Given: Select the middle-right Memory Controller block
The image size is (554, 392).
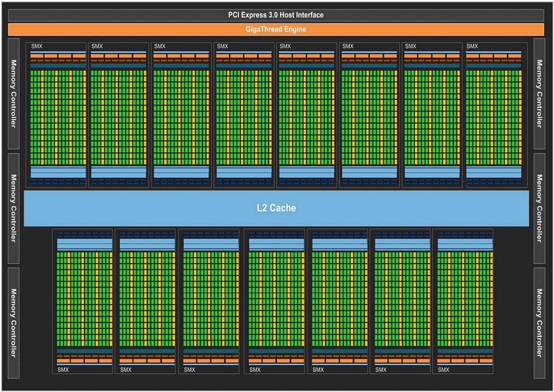Looking at the screenshot, I should (539, 208).
